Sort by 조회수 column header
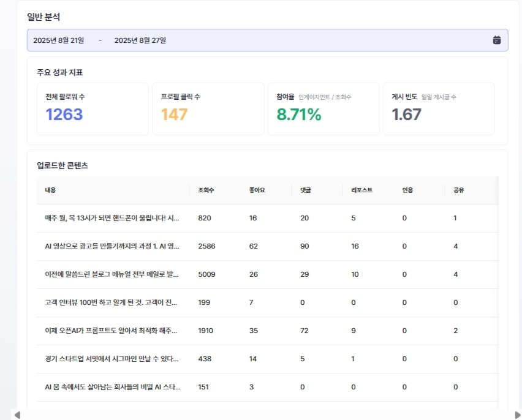 (x=206, y=190)
